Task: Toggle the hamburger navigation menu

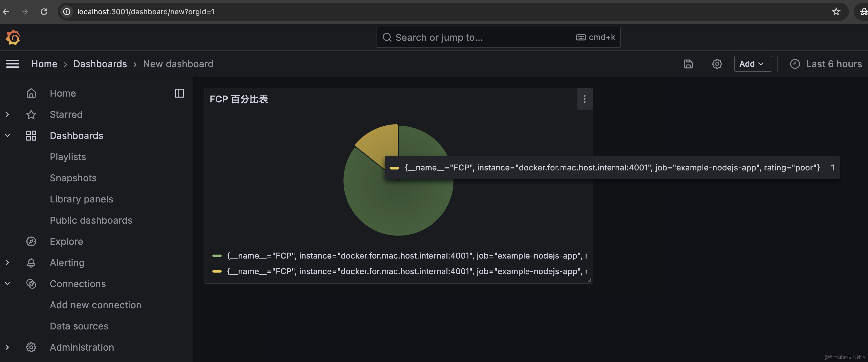Action: click(x=12, y=64)
